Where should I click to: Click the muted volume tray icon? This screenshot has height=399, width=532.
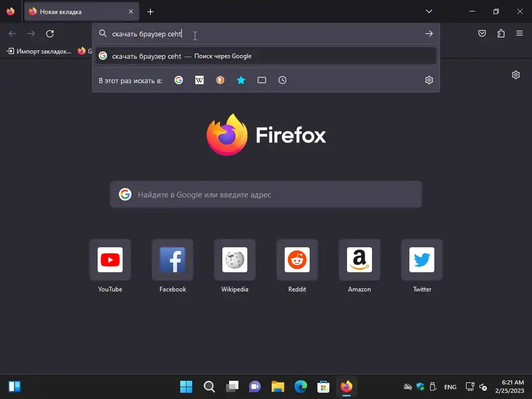coord(483,387)
